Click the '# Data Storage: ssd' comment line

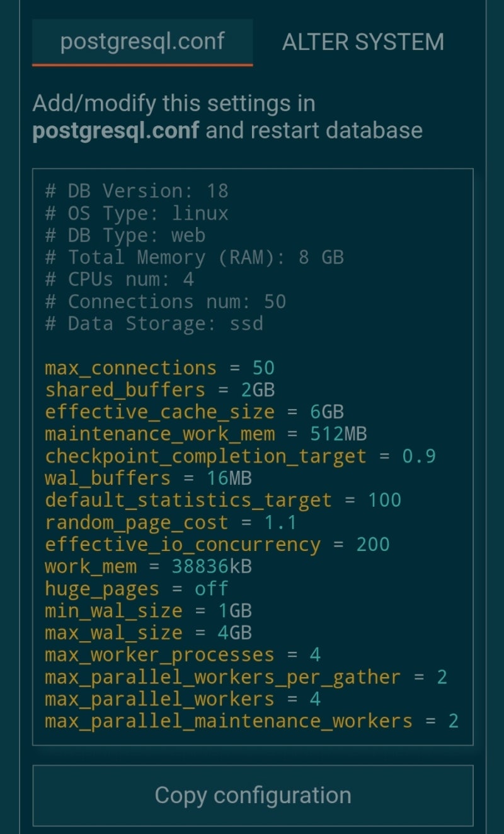[154, 323]
